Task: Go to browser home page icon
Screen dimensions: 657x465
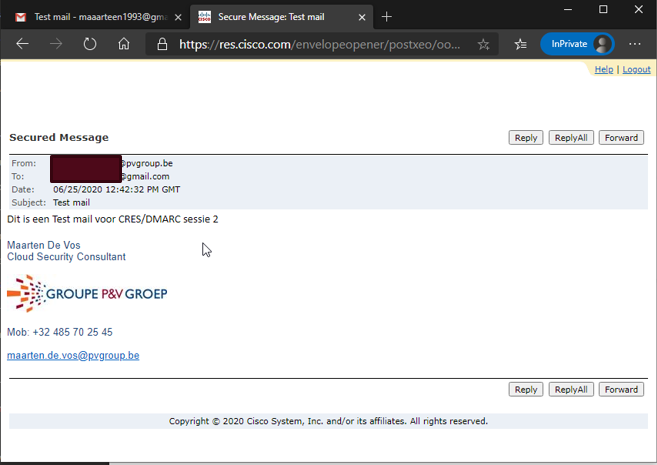Action: (124, 44)
